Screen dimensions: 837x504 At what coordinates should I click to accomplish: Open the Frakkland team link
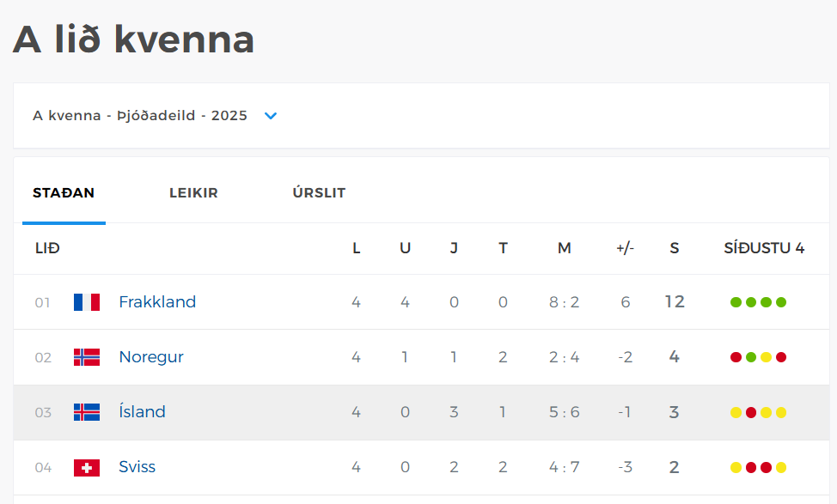point(157,302)
